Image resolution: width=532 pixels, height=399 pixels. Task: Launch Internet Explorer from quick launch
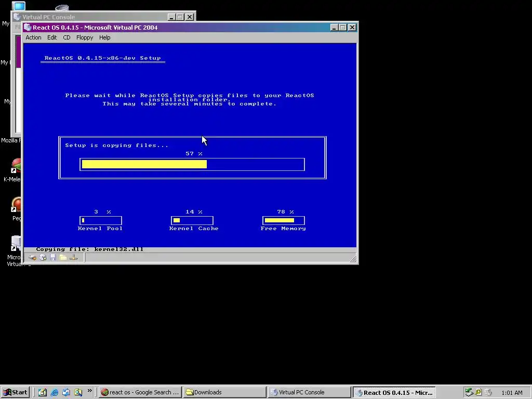[54, 392]
